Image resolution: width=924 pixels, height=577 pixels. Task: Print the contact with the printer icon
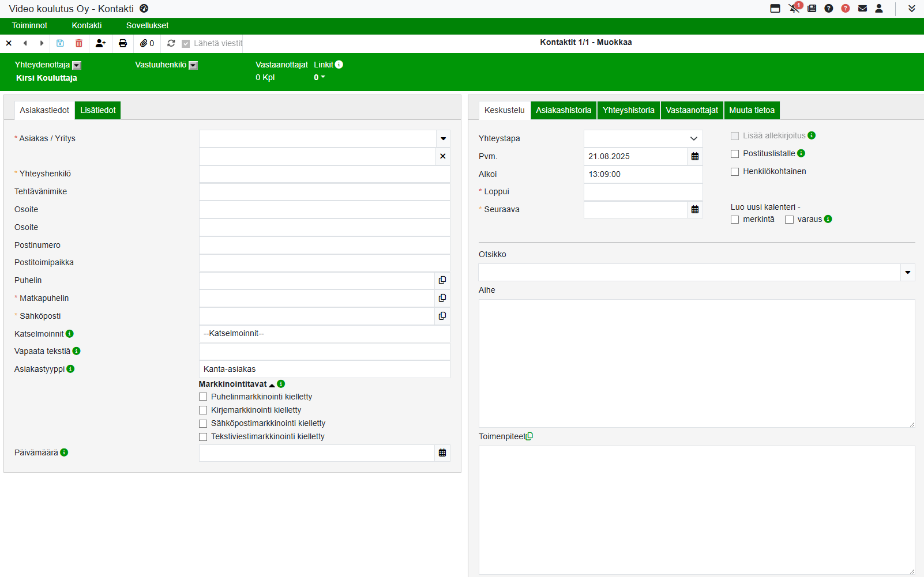[123, 43]
